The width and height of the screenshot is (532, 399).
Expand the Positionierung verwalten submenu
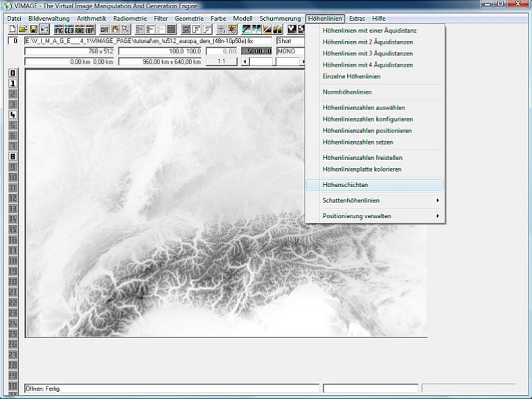(374, 216)
